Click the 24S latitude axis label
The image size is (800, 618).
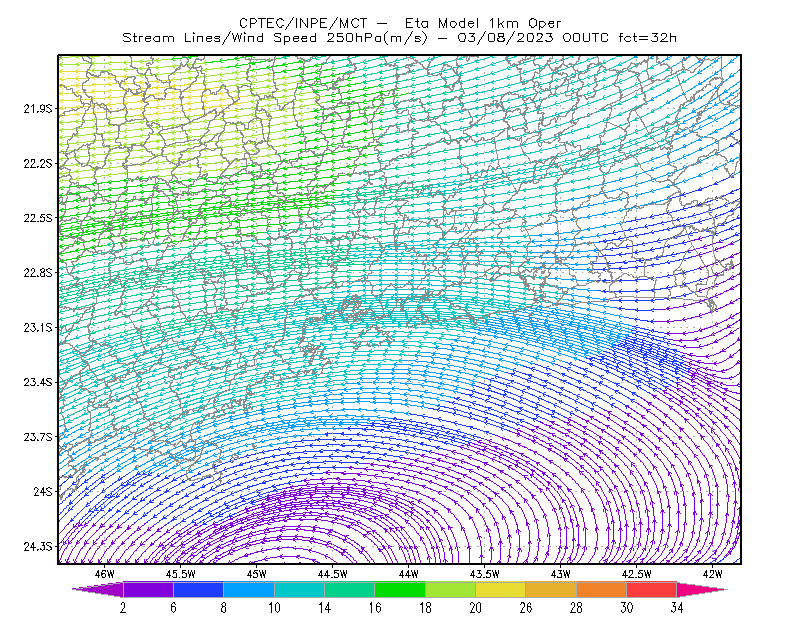43,491
